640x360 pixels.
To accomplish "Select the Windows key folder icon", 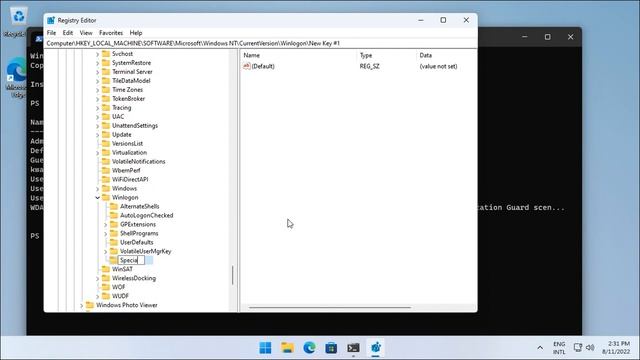I will 106,188.
